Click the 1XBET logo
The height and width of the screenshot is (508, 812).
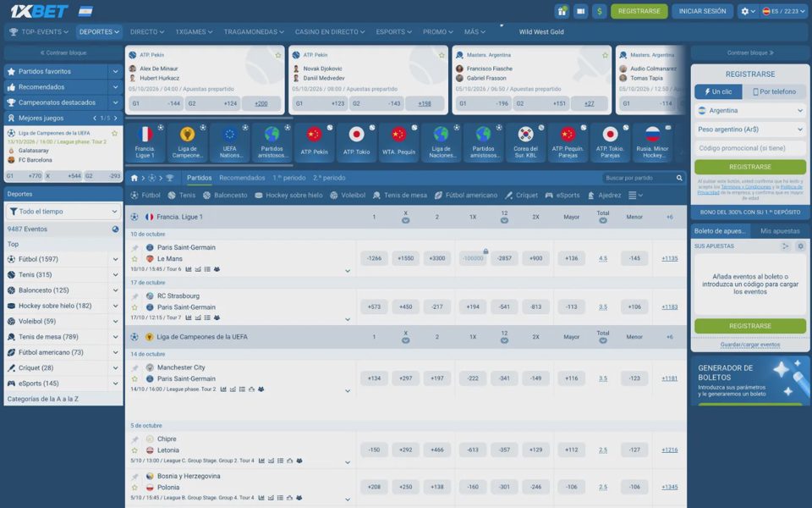click(40, 11)
